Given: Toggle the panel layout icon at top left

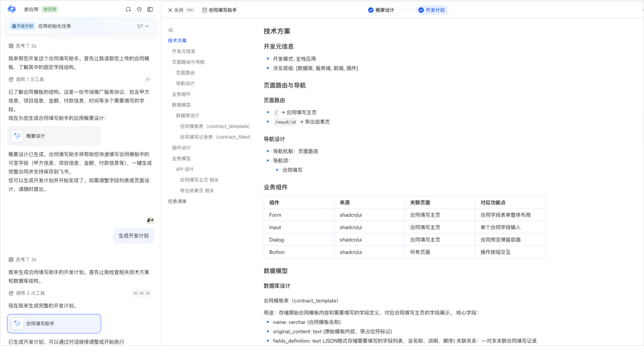Looking at the screenshot, I should (x=149, y=9).
